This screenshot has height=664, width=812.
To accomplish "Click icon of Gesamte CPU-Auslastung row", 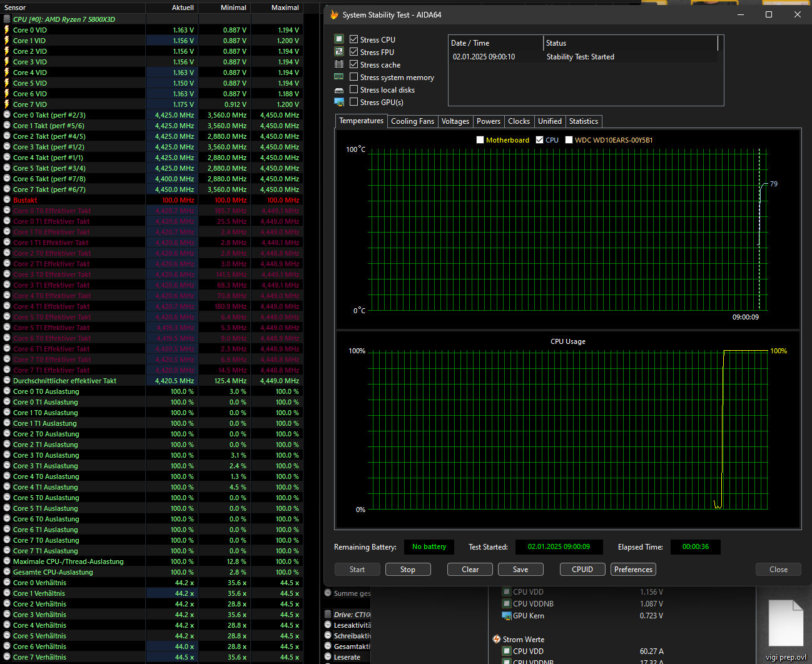I will point(7,572).
